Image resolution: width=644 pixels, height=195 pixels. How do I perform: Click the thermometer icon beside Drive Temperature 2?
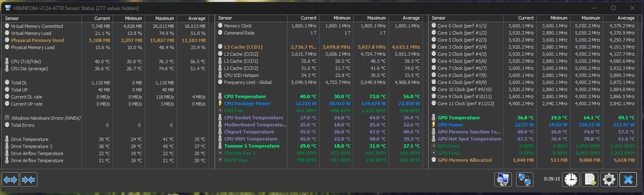pos(7,146)
